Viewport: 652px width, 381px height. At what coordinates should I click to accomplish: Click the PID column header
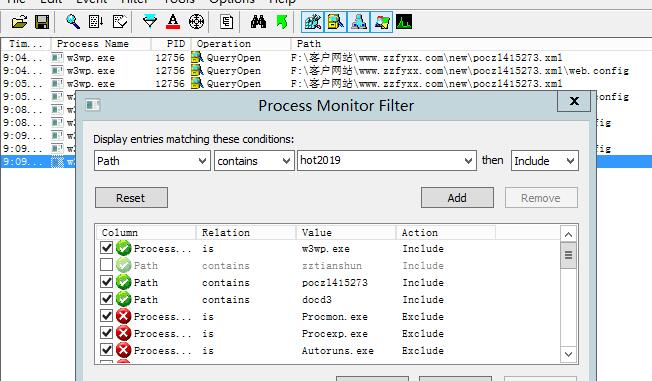171,44
